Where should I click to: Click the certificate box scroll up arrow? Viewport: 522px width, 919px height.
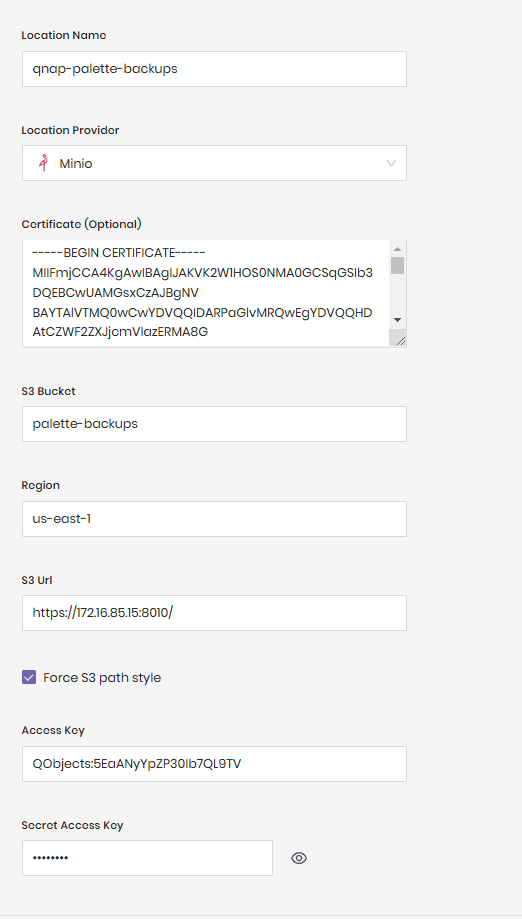click(x=397, y=249)
